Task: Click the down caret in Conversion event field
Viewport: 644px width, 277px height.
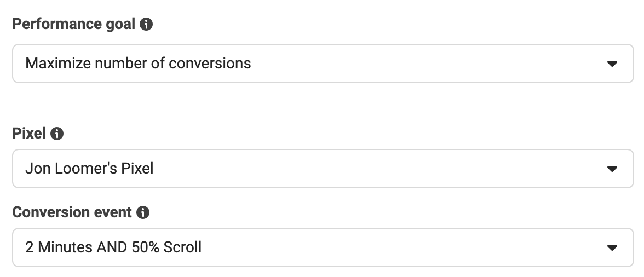Action: point(612,247)
